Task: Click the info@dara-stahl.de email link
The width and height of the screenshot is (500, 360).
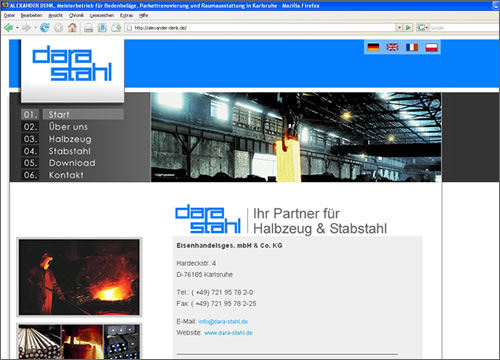Action: tap(223, 322)
